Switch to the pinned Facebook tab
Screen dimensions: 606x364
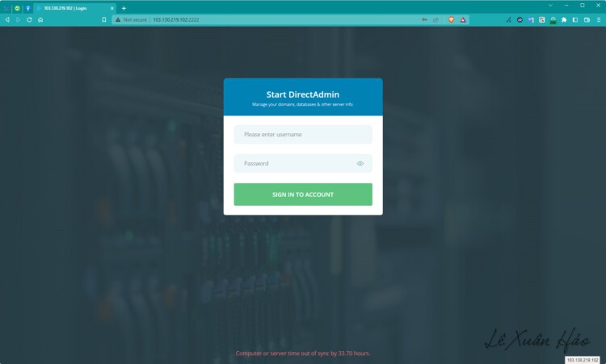(x=27, y=8)
